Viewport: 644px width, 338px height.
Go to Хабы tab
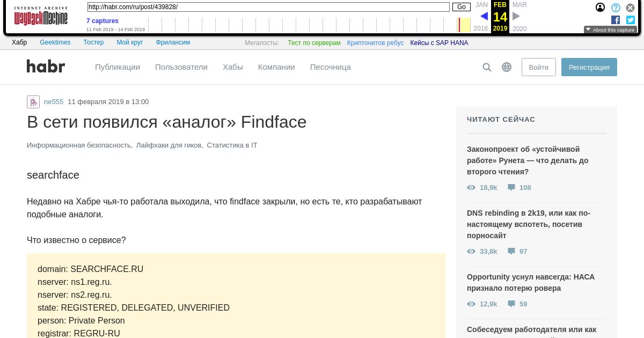[x=233, y=67]
